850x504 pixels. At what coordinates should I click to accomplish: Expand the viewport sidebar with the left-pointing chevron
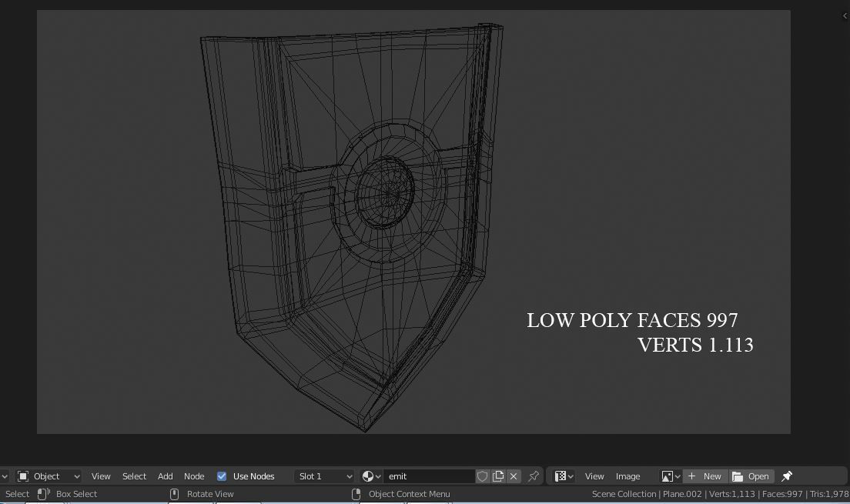844,15
